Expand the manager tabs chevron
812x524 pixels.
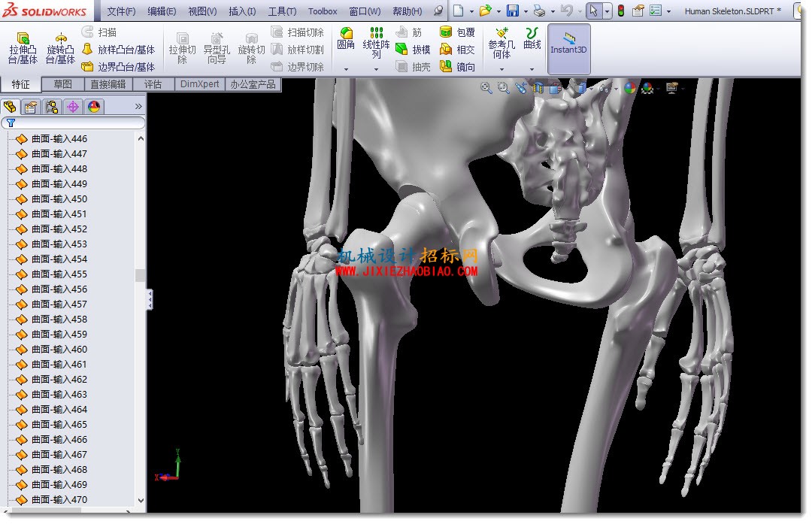point(138,106)
